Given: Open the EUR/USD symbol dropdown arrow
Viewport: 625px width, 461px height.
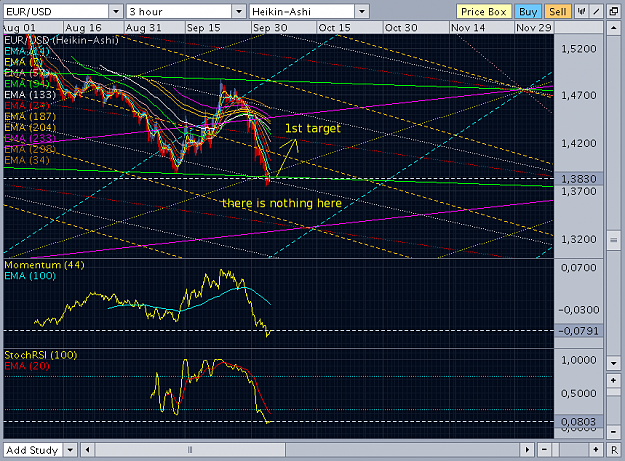Looking at the screenshot, I should coord(116,12).
